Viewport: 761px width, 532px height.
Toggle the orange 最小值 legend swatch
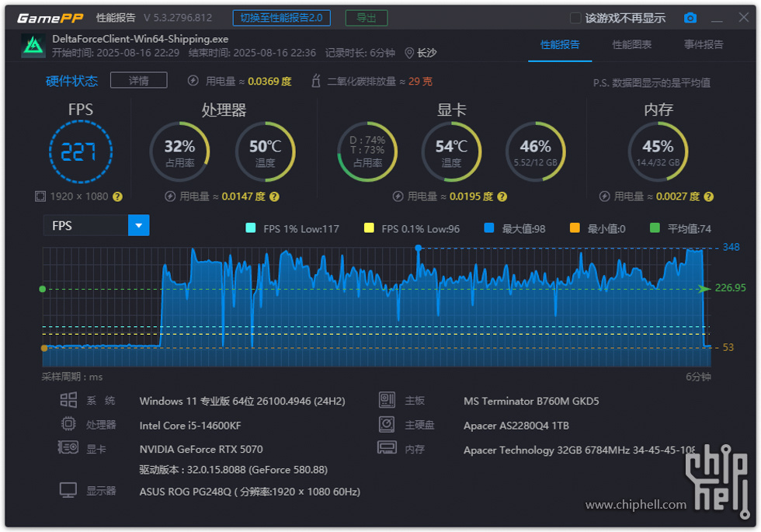[x=575, y=228]
